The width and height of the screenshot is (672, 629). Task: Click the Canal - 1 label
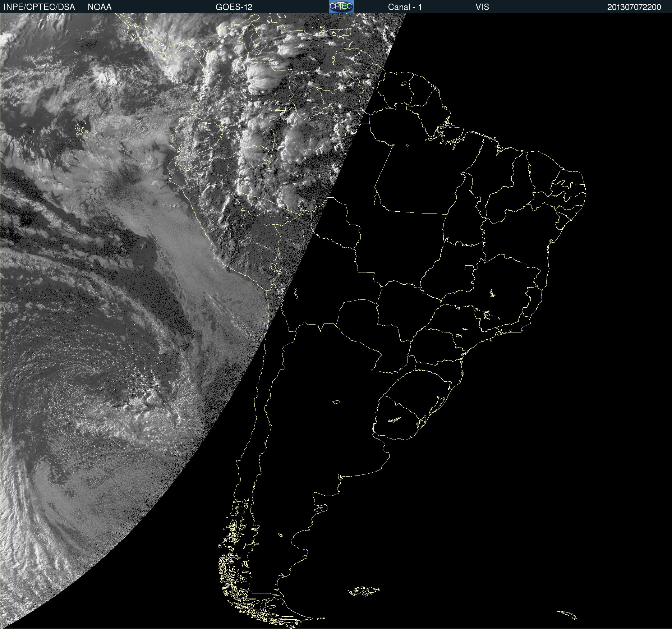405,7
